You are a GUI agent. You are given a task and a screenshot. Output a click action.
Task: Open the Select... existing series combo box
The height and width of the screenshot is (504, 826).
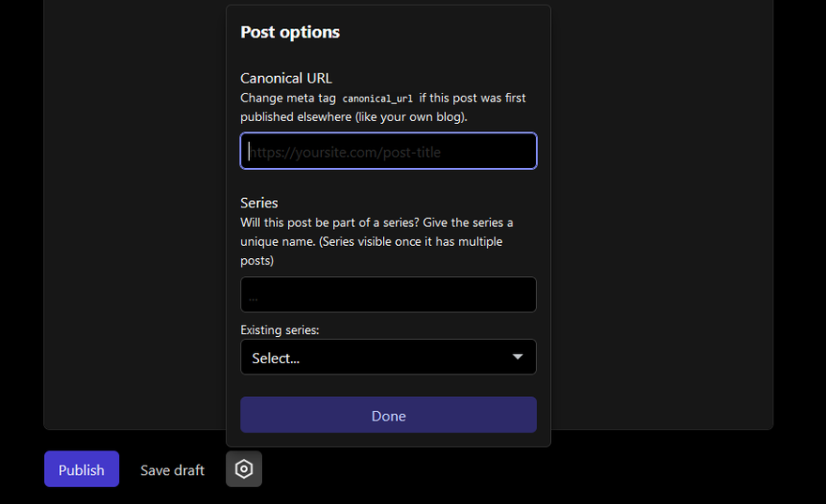click(x=389, y=357)
